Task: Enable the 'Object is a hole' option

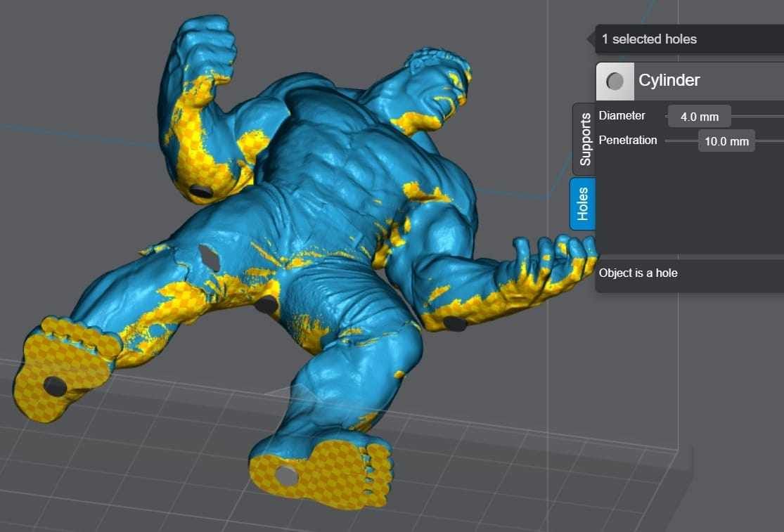Action: (637, 273)
